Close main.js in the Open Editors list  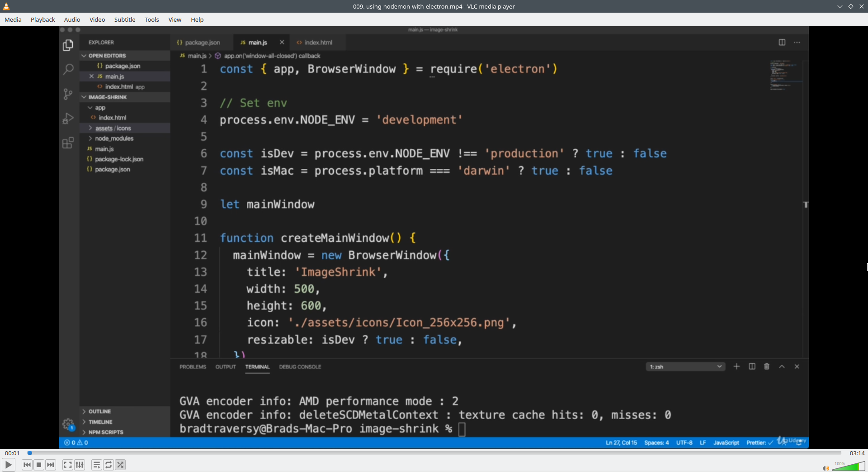click(92, 76)
